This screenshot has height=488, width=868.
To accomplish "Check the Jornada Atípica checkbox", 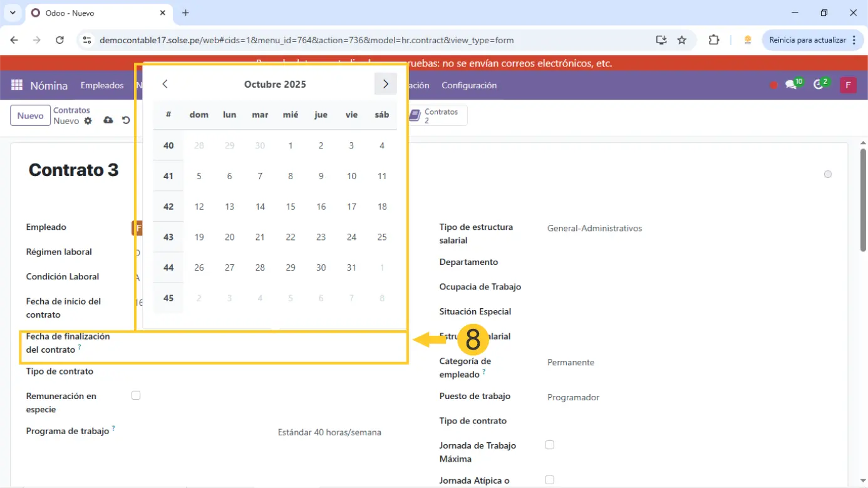I will (x=549, y=480).
